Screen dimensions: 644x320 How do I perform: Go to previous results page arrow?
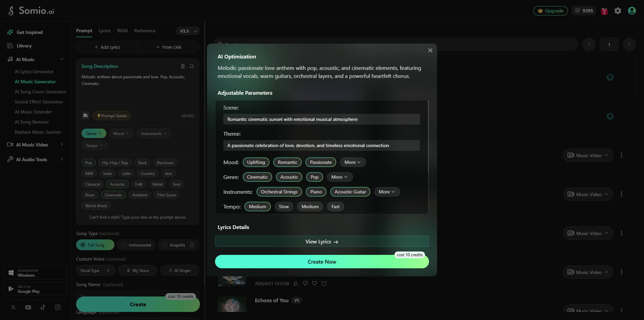589,44
